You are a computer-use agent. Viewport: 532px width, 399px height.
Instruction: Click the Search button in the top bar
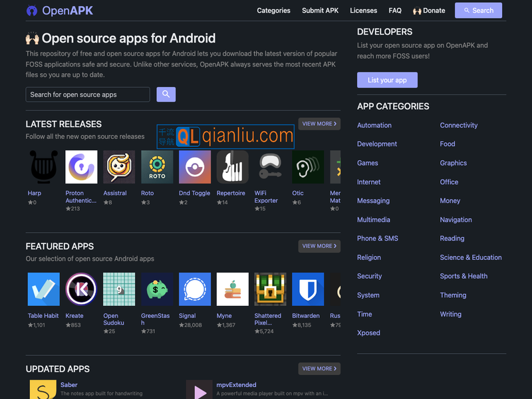478,11
